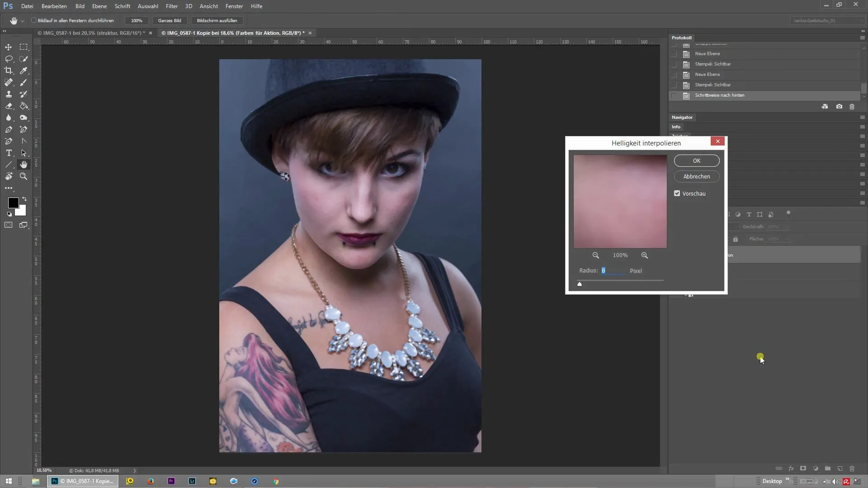Screen dimensions: 868x488
Task: Open Windows Start menu
Action: point(9,481)
